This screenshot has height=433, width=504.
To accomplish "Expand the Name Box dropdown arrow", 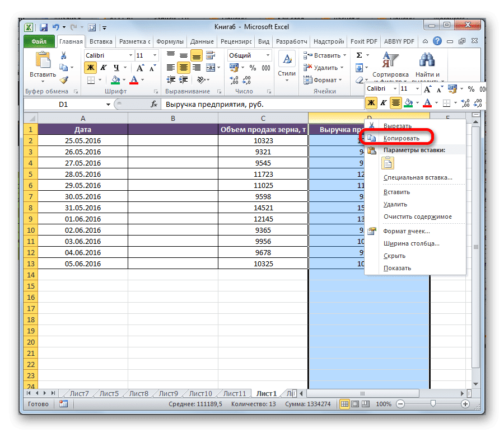I will pyautogui.click(x=108, y=105).
